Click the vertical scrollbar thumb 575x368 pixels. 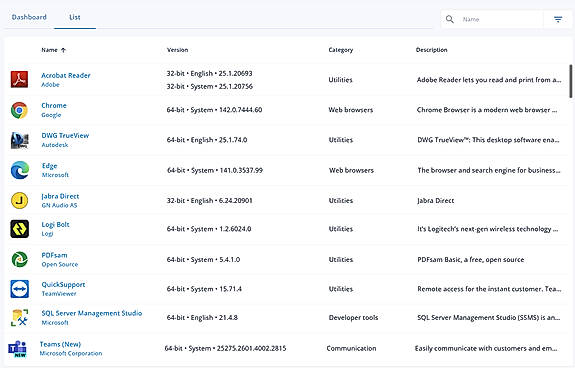coord(571,81)
